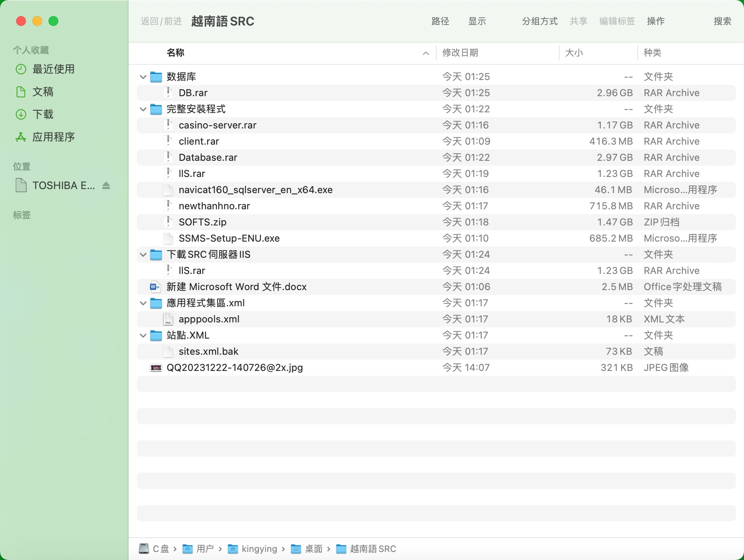
Task: Click the 文稿 document icon in sidebar
Action: [21, 92]
